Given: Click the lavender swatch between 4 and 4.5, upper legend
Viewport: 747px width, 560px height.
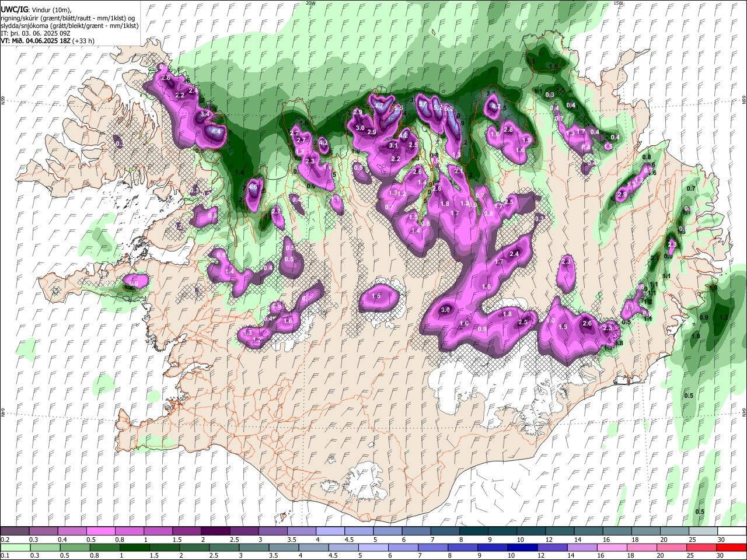Looking at the screenshot, I should 329,531.
